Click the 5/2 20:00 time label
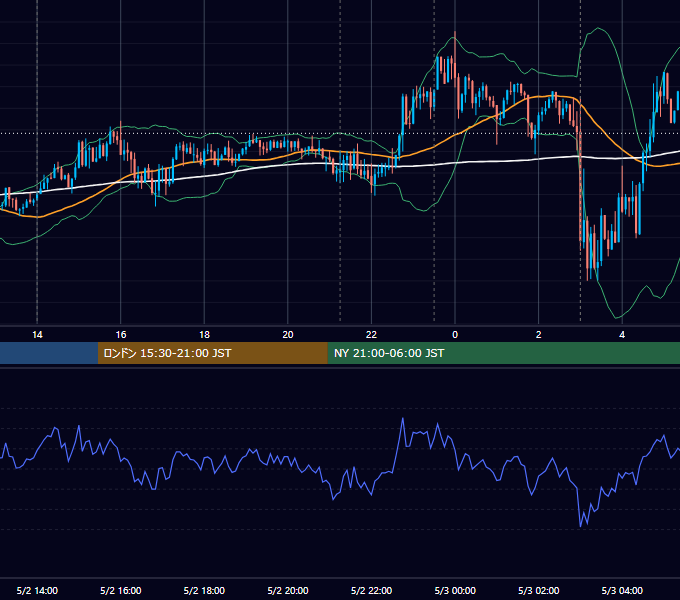This screenshot has width=680, height=600. point(288,590)
